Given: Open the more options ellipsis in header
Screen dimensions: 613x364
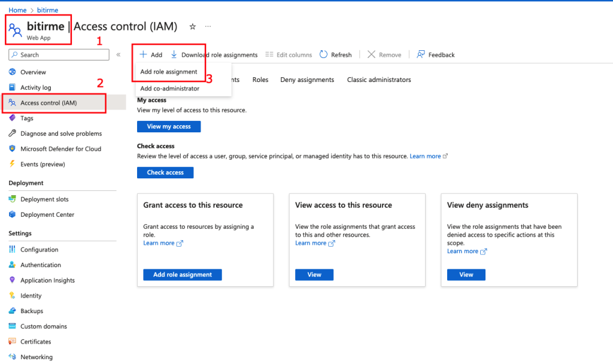Looking at the screenshot, I should tap(208, 26).
